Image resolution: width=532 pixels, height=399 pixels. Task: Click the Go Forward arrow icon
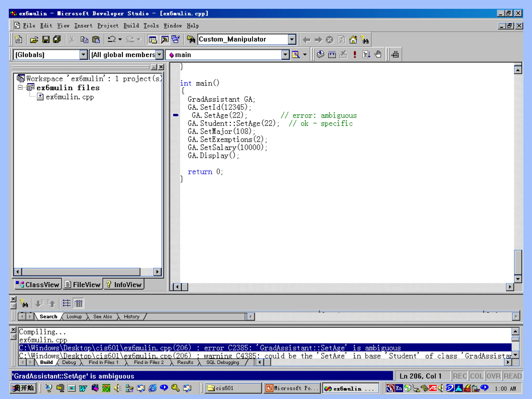(318, 40)
